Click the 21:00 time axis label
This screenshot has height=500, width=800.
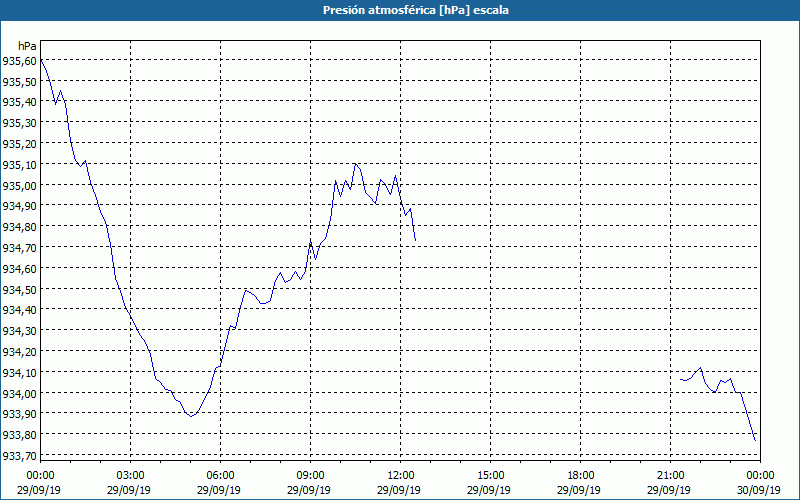click(x=670, y=476)
